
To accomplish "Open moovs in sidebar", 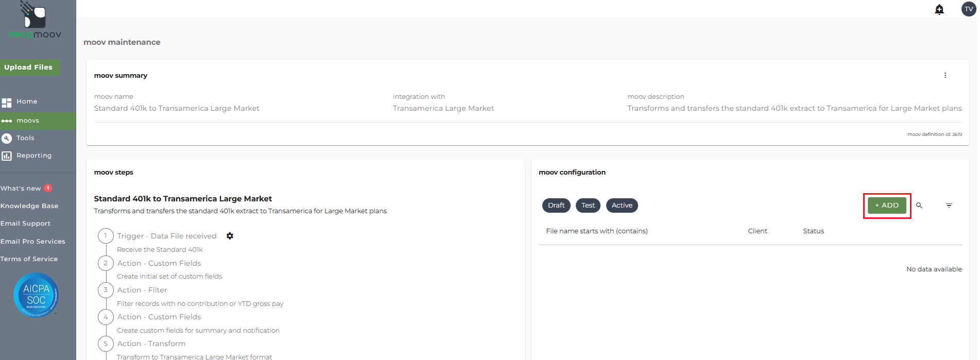I will tap(28, 121).
